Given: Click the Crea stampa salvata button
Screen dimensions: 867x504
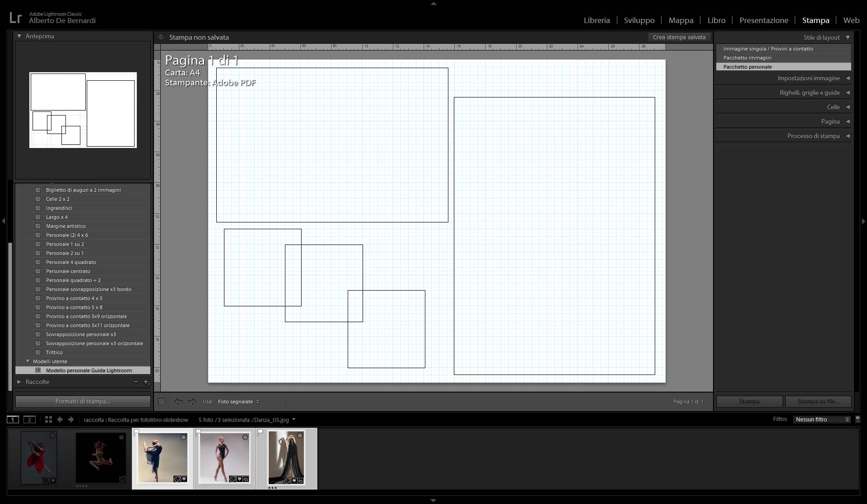Looking at the screenshot, I should click(679, 37).
